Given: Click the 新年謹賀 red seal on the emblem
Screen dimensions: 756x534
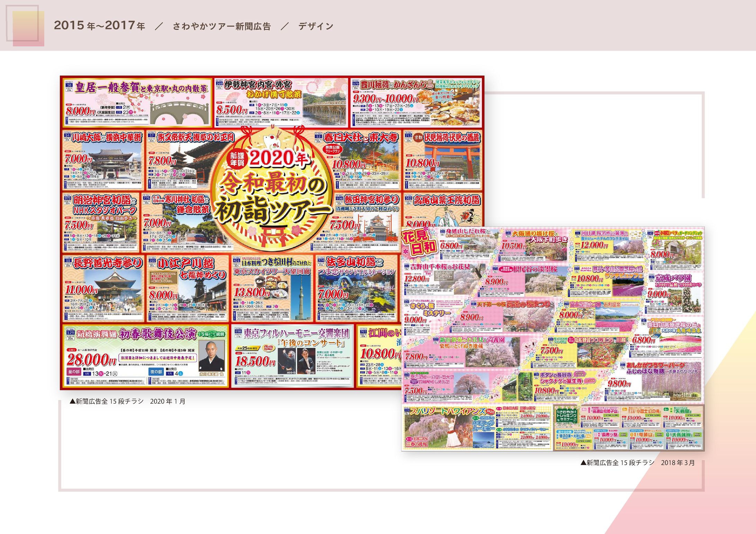Looking at the screenshot, I should click(x=237, y=159).
